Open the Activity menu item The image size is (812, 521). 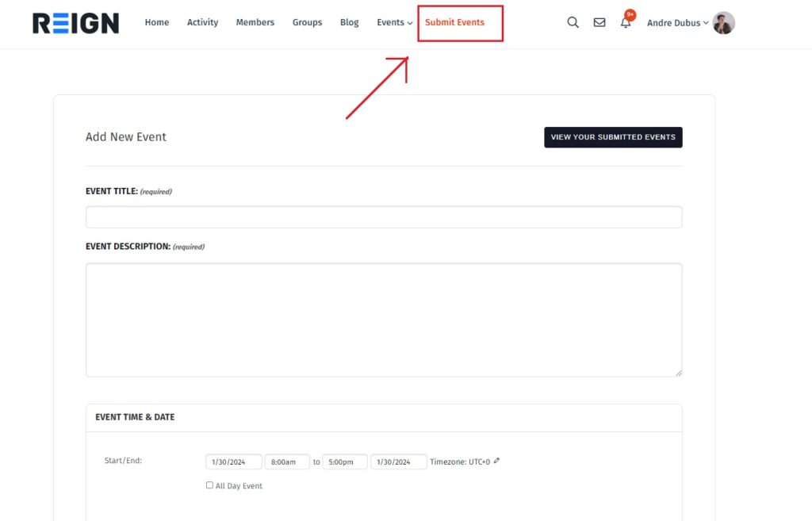(x=202, y=22)
